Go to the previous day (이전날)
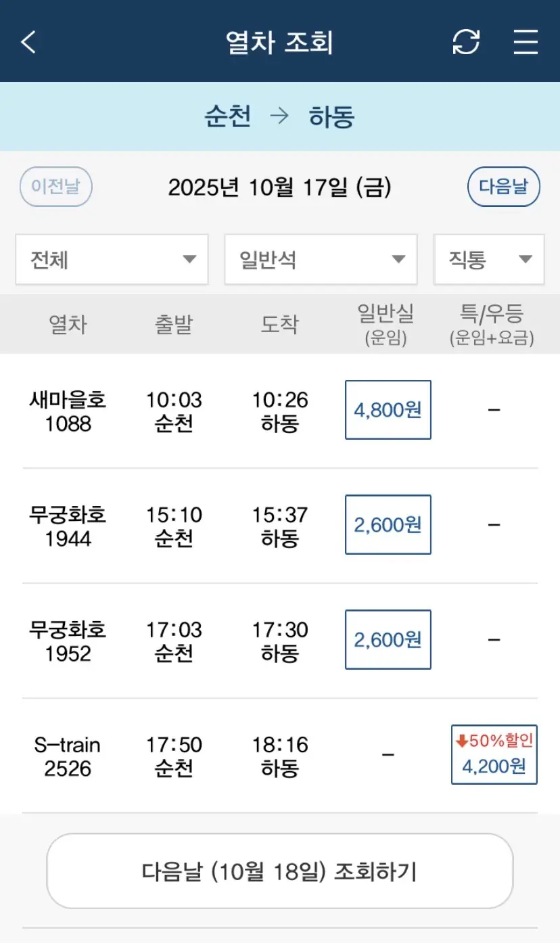 point(56,187)
